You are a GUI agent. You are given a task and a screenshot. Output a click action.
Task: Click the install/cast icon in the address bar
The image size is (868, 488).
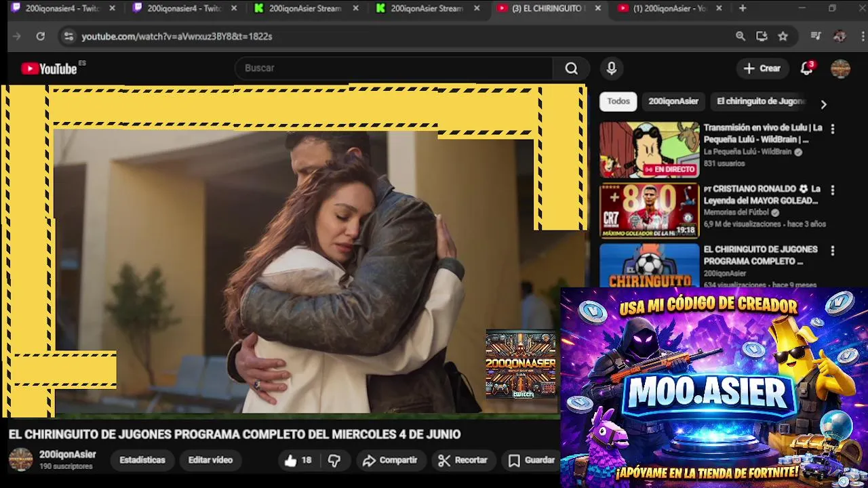(762, 37)
